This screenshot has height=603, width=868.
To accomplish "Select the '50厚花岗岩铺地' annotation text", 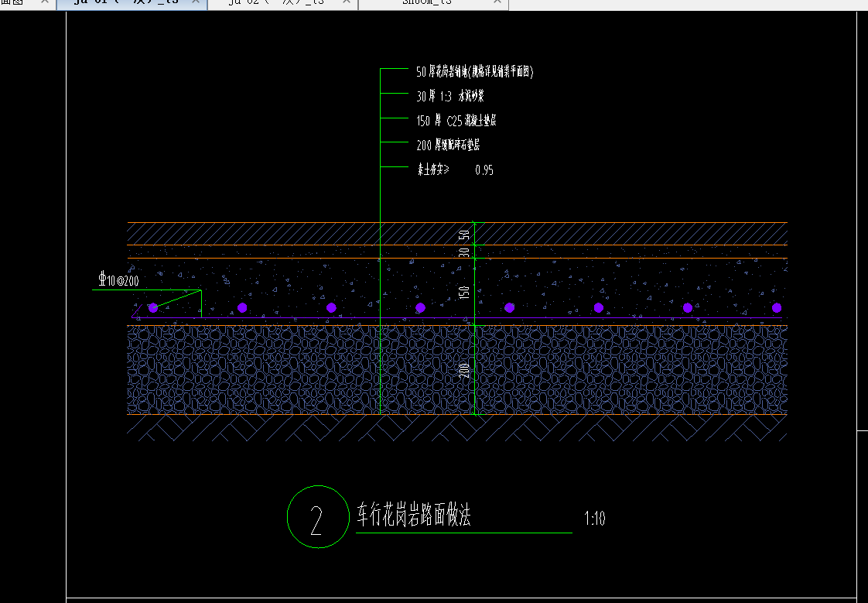I will 474,71.
